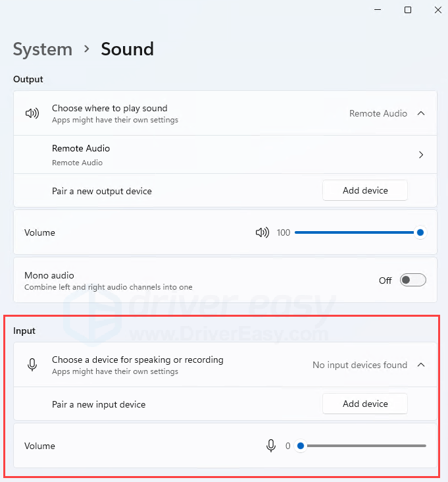Expand the Remote Audio output dropdown label
Screen dimensions: 448x482
(378, 113)
